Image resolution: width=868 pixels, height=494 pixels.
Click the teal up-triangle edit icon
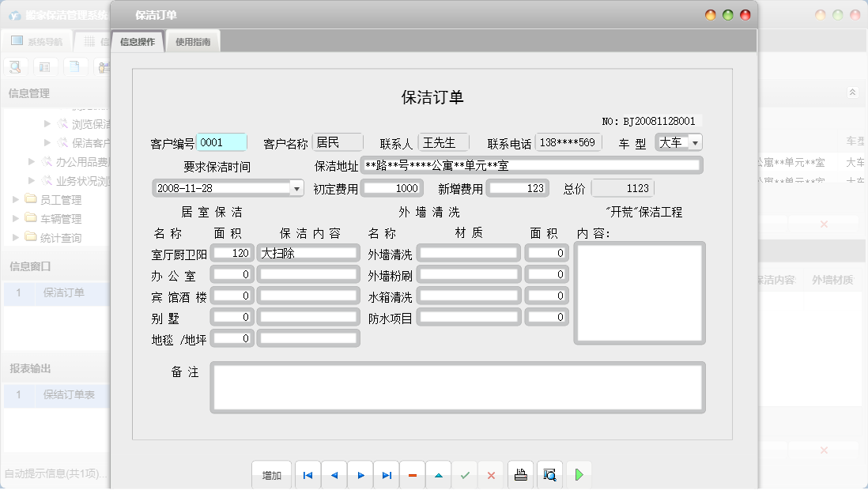click(x=439, y=475)
